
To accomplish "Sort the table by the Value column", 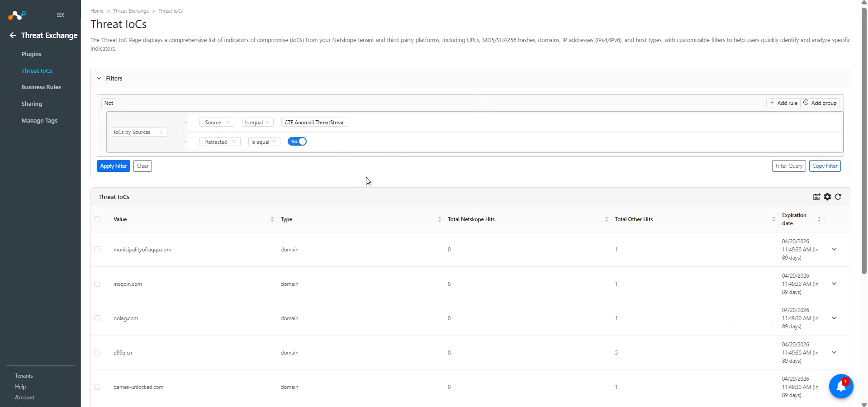I will [x=272, y=219].
